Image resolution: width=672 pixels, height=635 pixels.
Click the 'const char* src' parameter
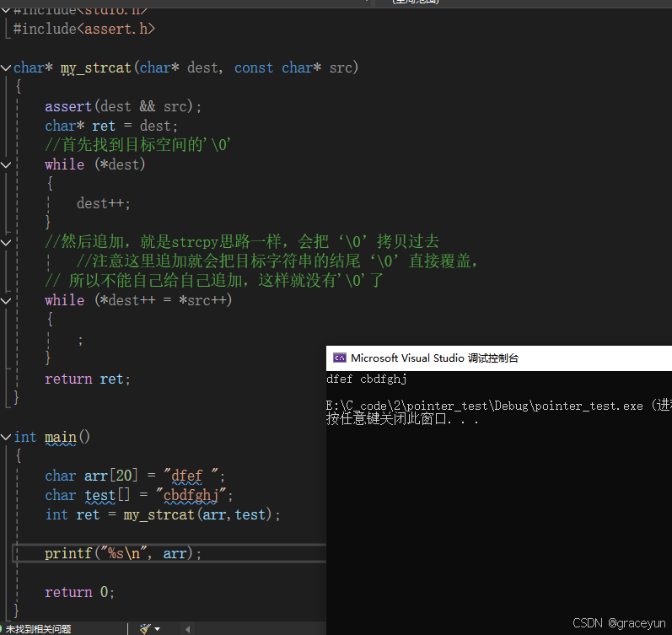[293, 67]
